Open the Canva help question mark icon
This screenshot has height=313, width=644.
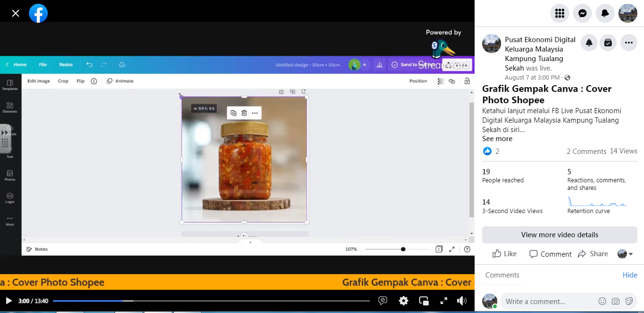click(467, 249)
